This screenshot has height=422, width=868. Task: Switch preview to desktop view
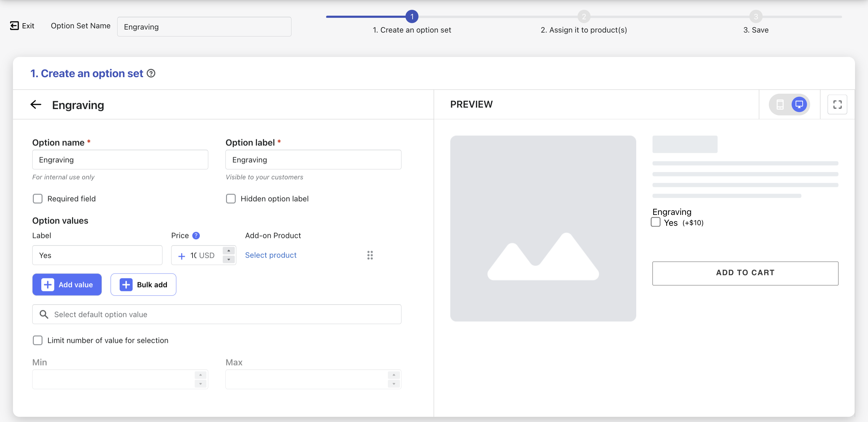[x=799, y=105]
